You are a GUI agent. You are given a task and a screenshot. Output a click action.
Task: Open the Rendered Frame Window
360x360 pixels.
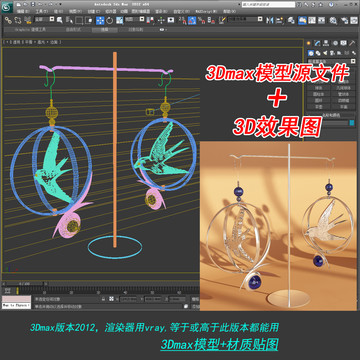(354, 20)
